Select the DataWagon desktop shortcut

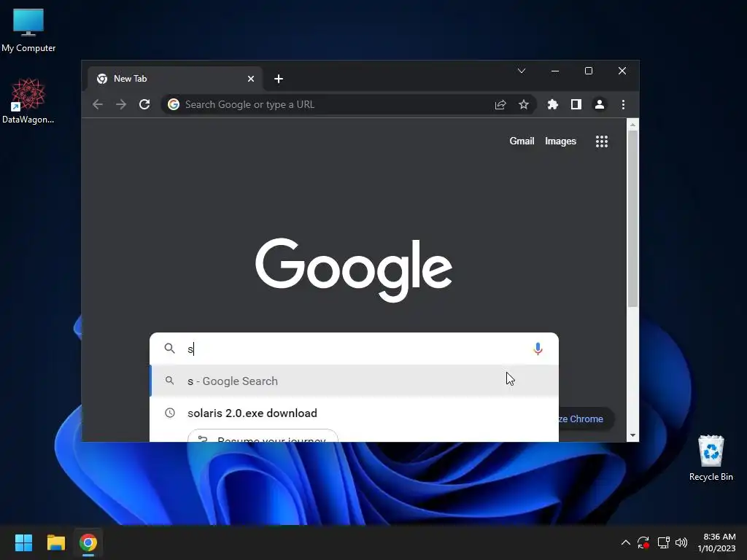tap(28, 101)
